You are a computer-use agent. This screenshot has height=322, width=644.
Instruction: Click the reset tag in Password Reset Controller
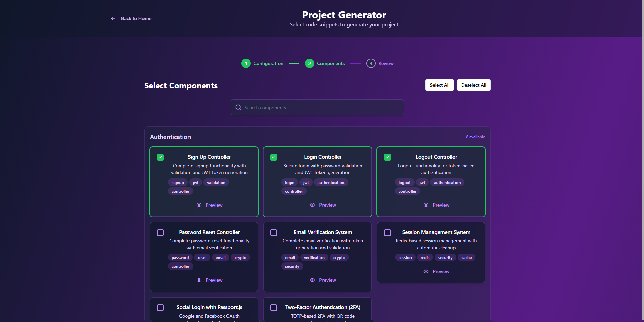tap(202, 258)
